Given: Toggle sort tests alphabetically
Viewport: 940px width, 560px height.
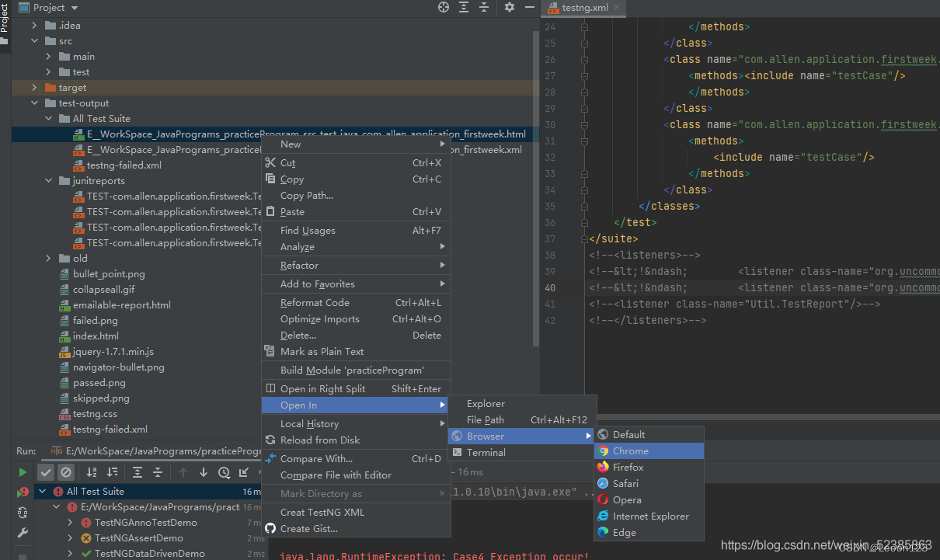Looking at the screenshot, I should click(92, 472).
